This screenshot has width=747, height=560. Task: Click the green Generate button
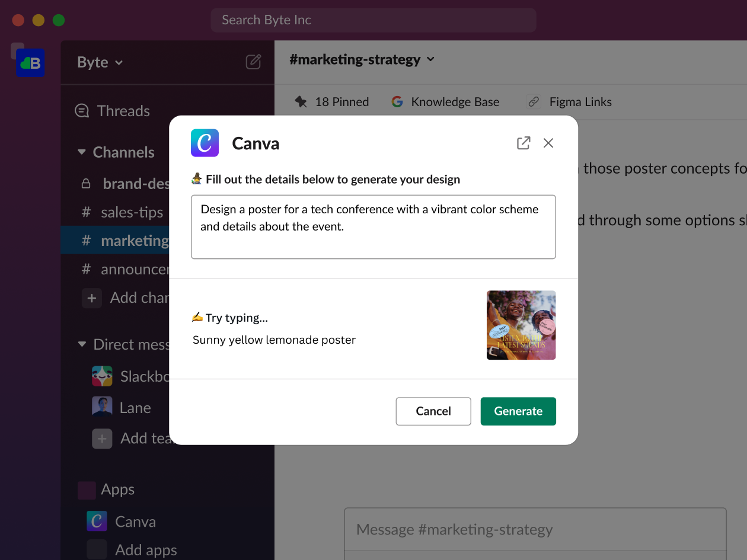click(x=518, y=411)
